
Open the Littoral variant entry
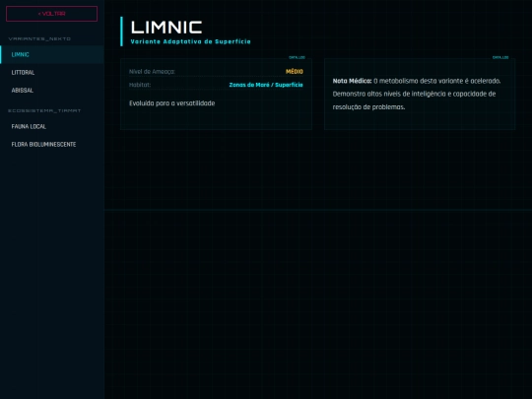coord(52,73)
